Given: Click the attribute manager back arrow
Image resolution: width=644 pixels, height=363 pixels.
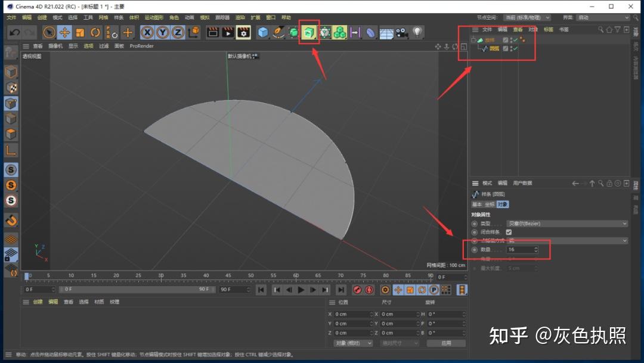Looking at the screenshot, I should [x=575, y=184].
